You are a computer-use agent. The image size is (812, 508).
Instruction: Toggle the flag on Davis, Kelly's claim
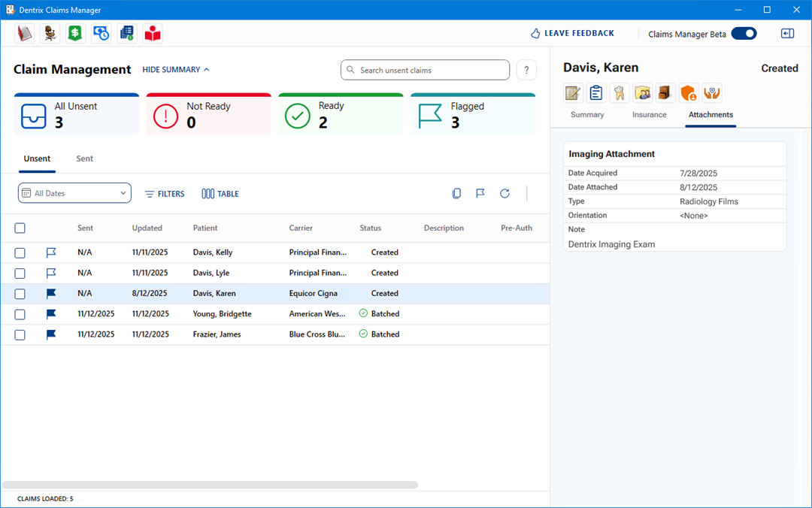[x=51, y=252]
